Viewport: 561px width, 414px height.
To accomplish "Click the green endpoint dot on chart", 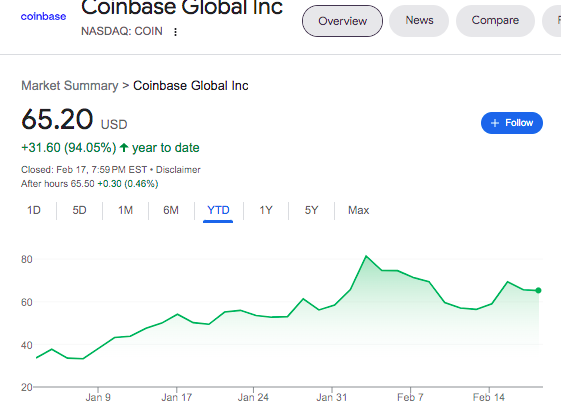I will pyautogui.click(x=538, y=291).
